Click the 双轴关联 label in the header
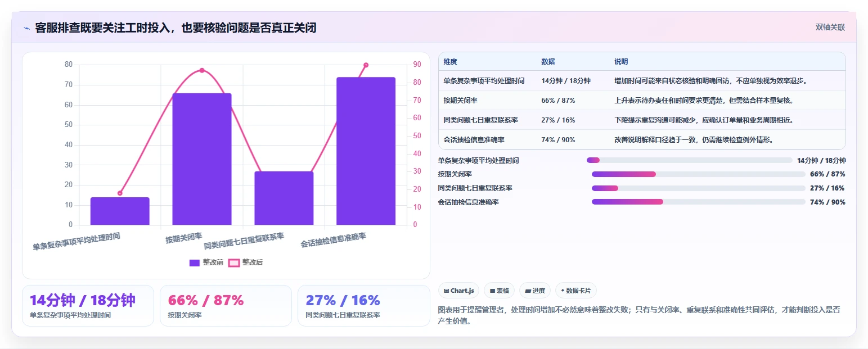868x349 pixels. coord(830,27)
